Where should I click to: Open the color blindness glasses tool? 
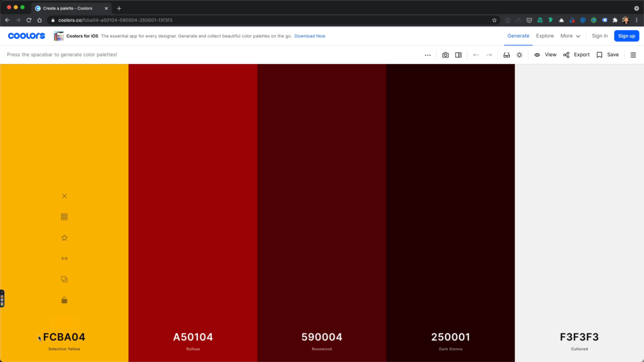507,55
